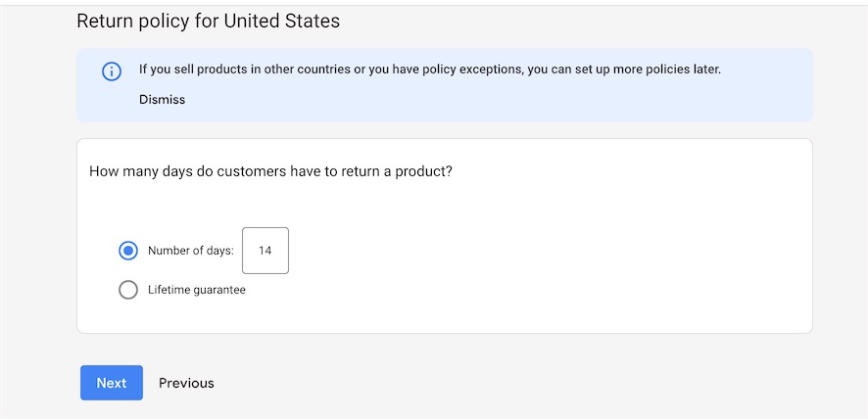Click 'United States' in the page heading
This screenshot has height=419, width=868.
tap(282, 21)
